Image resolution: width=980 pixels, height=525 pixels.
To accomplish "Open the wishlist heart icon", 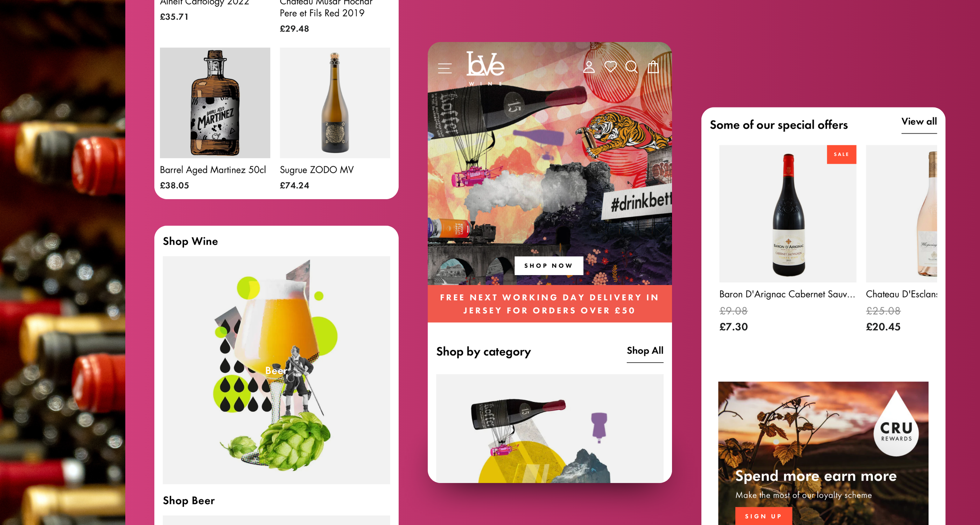I will [x=611, y=67].
